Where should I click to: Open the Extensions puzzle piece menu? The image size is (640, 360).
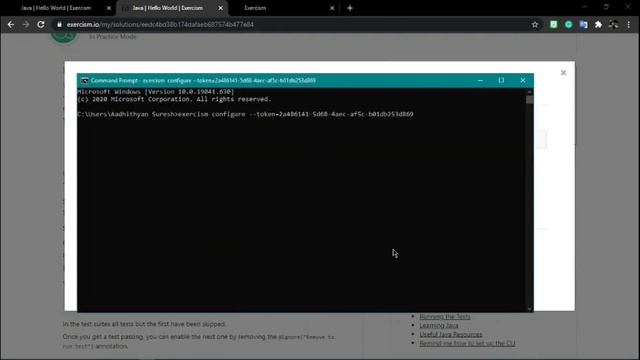pyautogui.click(x=598, y=24)
